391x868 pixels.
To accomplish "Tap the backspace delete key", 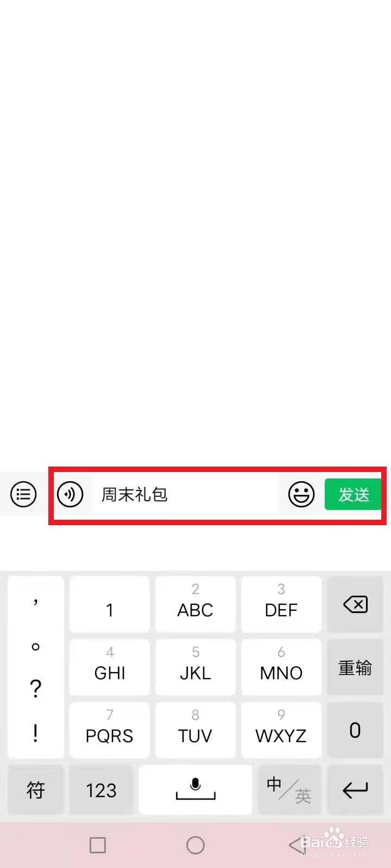I will click(x=355, y=604).
